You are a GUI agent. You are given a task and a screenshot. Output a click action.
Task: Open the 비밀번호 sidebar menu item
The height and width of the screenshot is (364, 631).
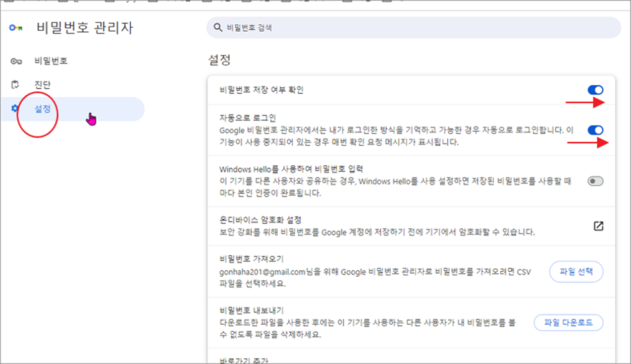click(x=72, y=61)
